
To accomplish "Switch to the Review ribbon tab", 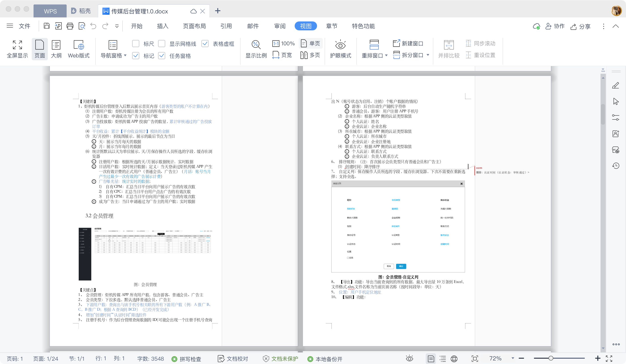I will [280, 26].
